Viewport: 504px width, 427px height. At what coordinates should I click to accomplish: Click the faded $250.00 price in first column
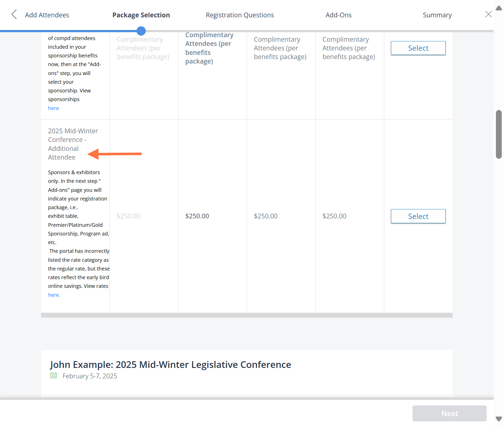128,216
